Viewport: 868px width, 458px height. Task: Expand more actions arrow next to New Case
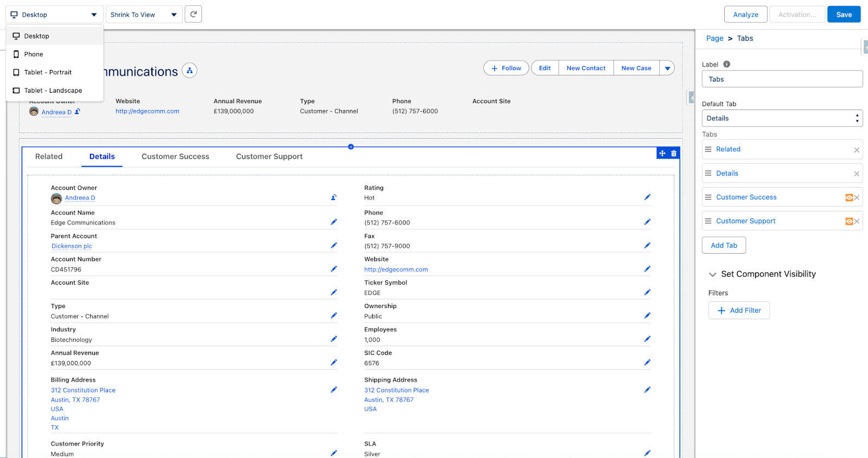coord(667,68)
